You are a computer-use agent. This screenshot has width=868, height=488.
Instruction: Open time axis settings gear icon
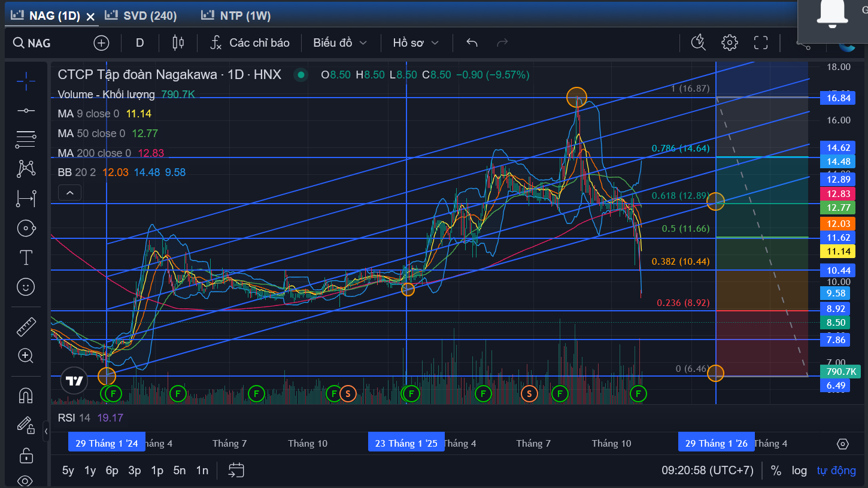click(843, 444)
